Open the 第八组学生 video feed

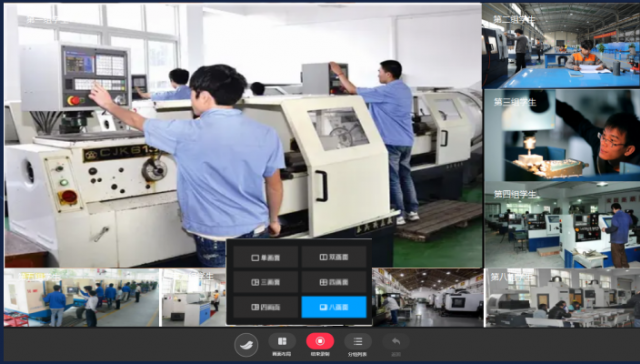561,298
